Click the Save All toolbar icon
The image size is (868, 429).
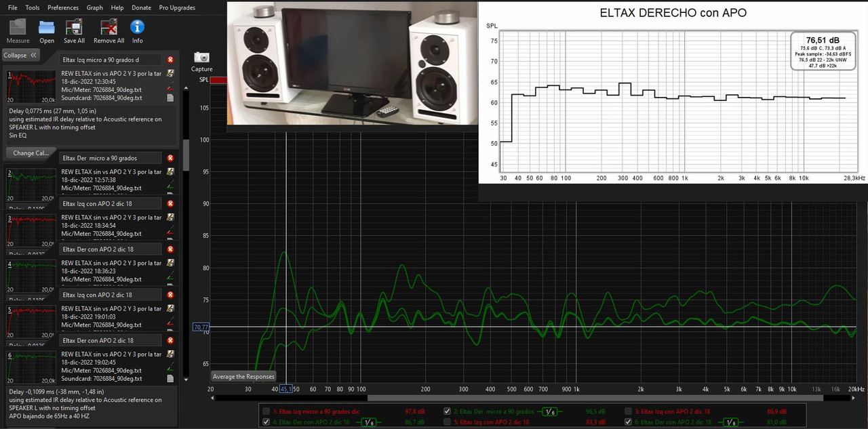(75, 28)
